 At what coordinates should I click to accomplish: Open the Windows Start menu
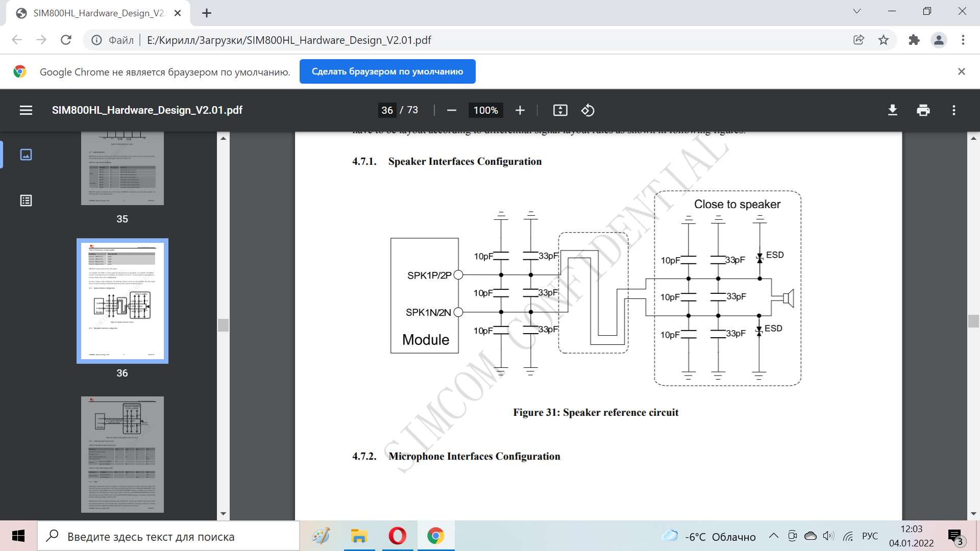tap(18, 536)
